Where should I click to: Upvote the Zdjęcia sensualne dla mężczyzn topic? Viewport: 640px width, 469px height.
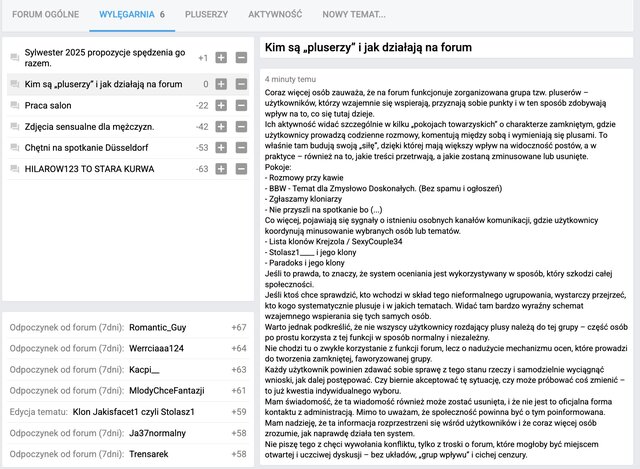click(222, 127)
